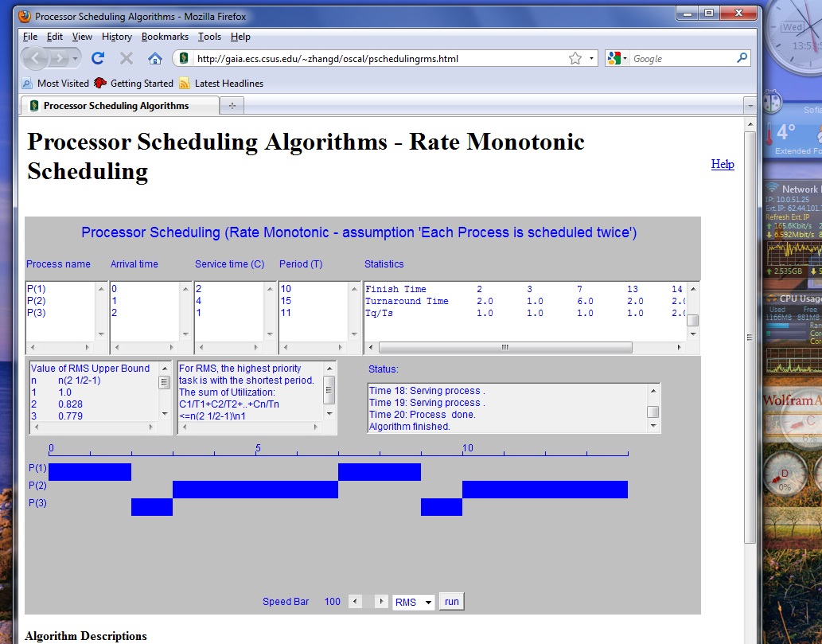Go to the Home page icon
Image resolution: width=822 pixels, height=644 pixels.
click(154, 58)
